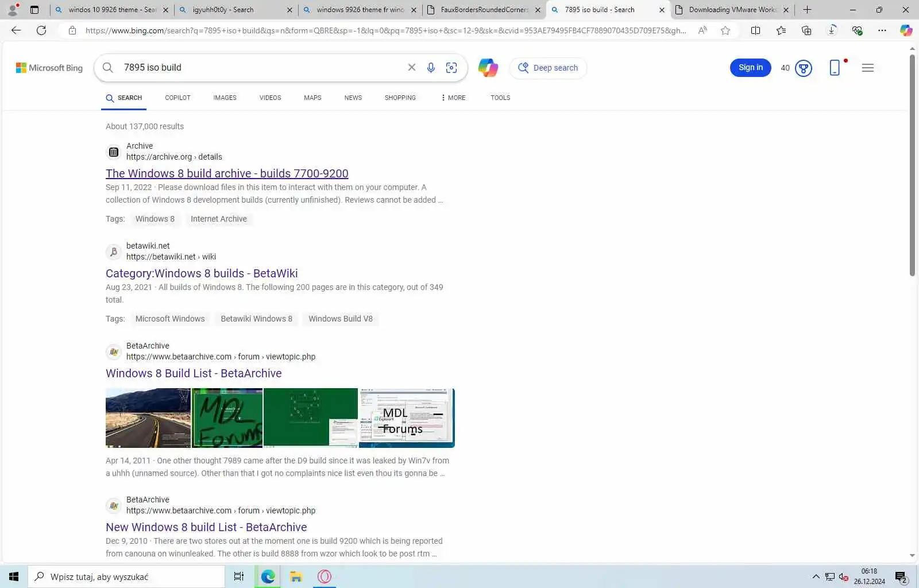919x588 pixels.
Task: Click the Copilot logo next to the search box
Action: (x=488, y=68)
